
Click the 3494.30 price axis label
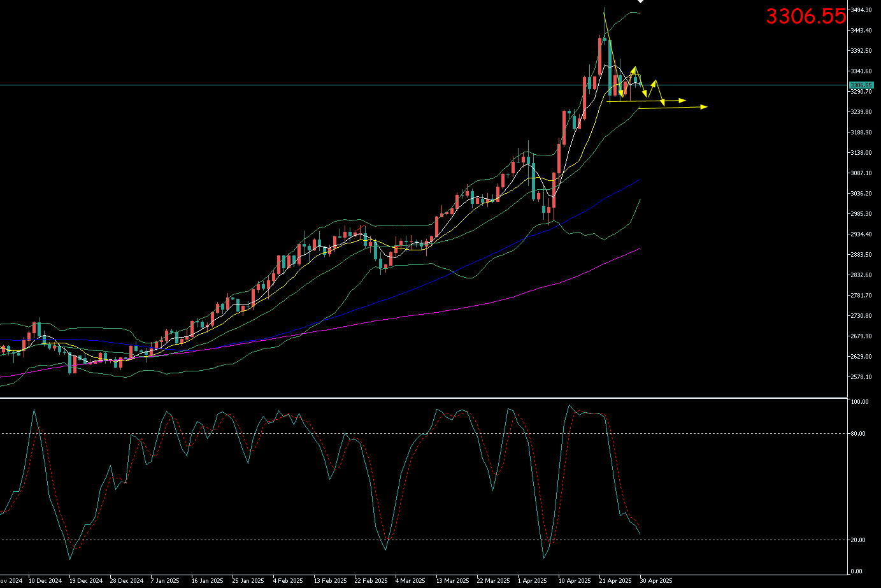click(861, 10)
